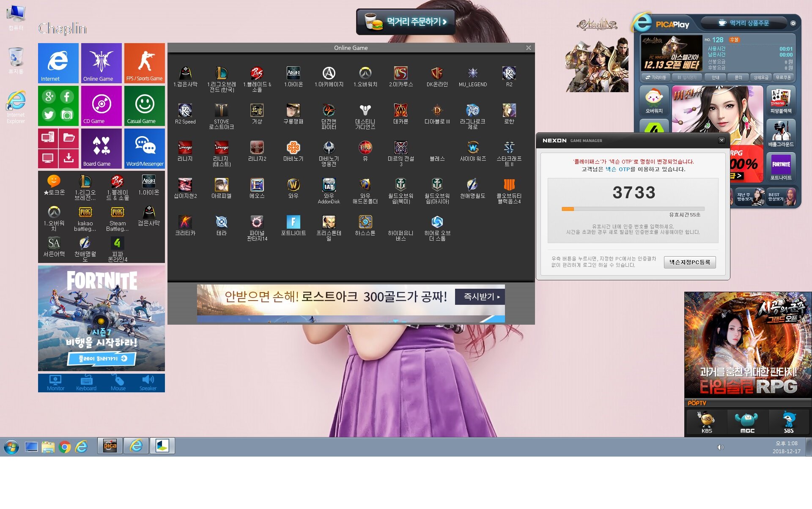Open the PICAPlay settings gear

[x=793, y=23]
